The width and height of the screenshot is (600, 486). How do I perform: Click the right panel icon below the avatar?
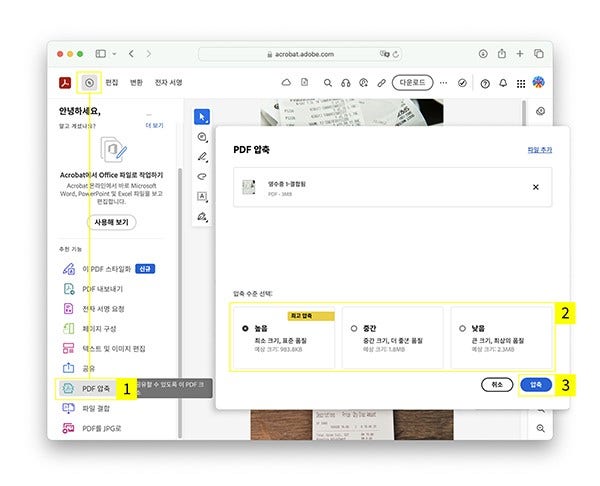(x=540, y=111)
